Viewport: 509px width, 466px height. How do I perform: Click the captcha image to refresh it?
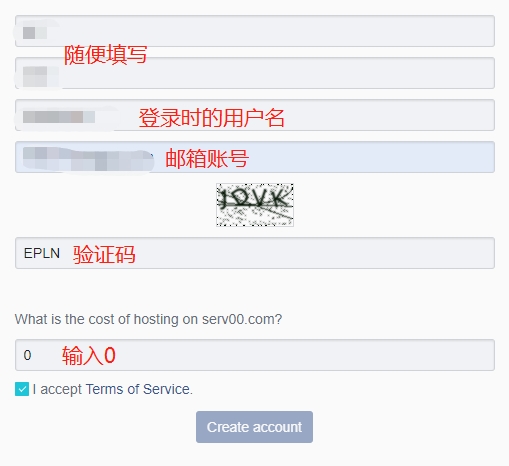point(255,205)
